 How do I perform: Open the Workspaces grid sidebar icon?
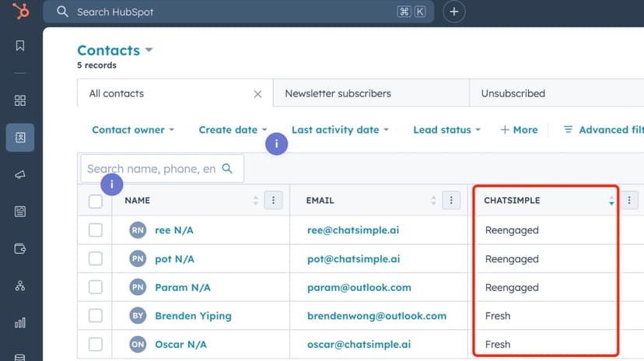tap(20, 100)
